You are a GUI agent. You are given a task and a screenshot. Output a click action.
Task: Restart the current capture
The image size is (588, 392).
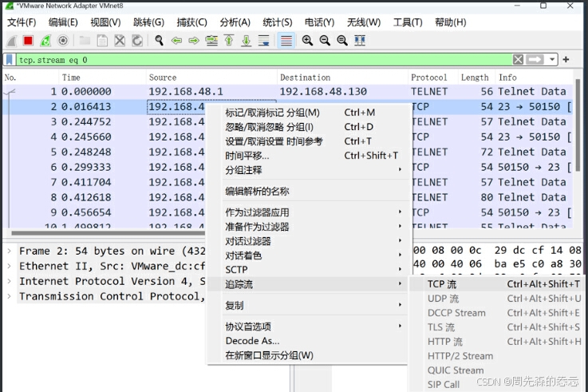(45, 41)
